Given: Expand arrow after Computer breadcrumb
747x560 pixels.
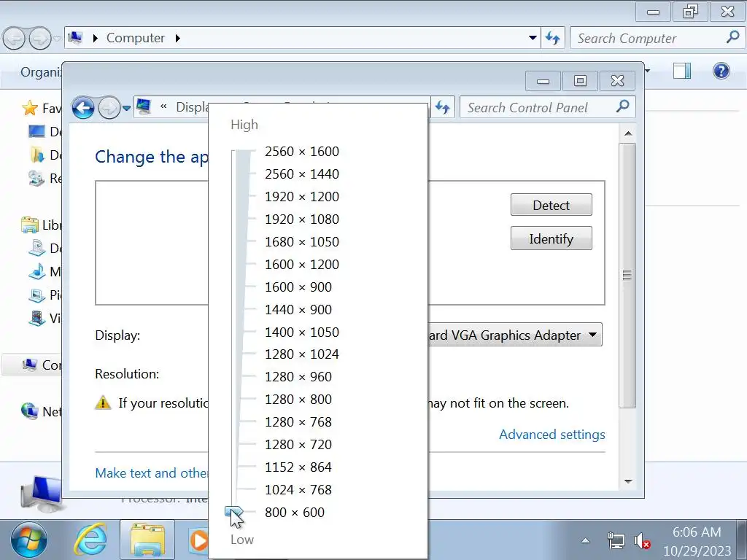Looking at the screenshot, I should (x=178, y=38).
